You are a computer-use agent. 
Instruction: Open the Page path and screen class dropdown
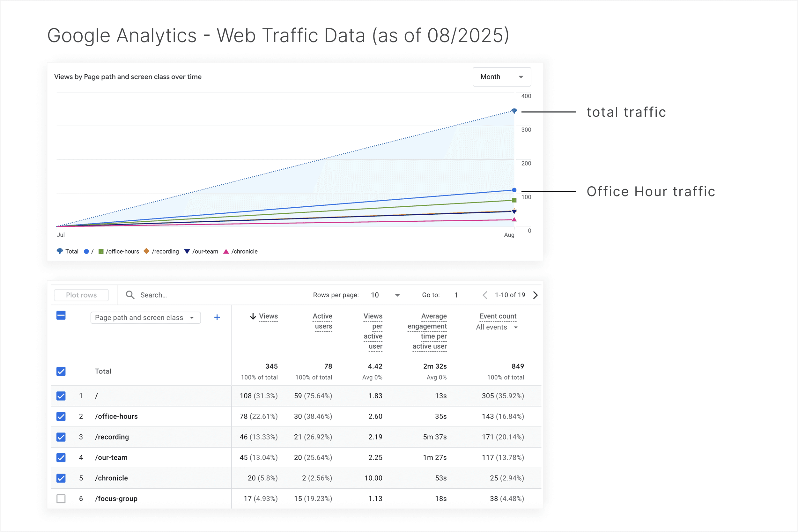(x=145, y=318)
